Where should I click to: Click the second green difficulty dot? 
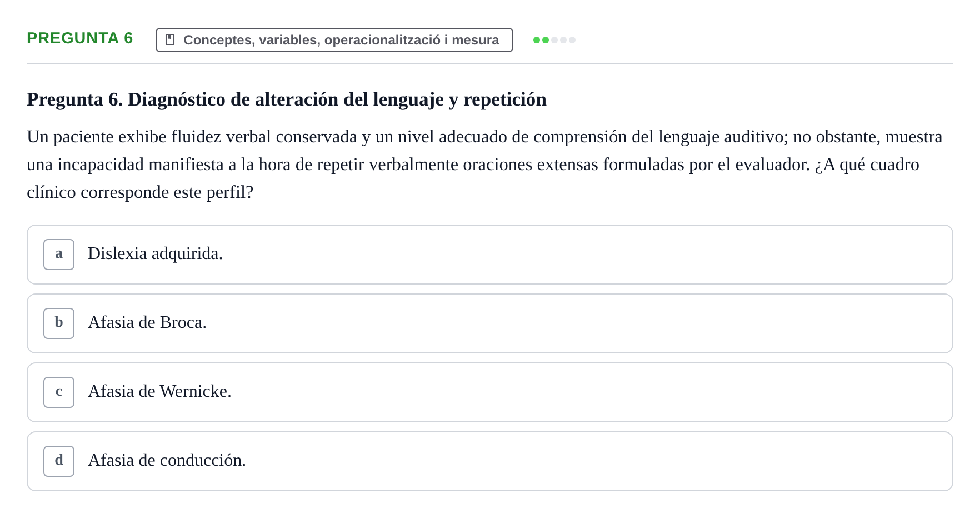(x=546, y=40)
